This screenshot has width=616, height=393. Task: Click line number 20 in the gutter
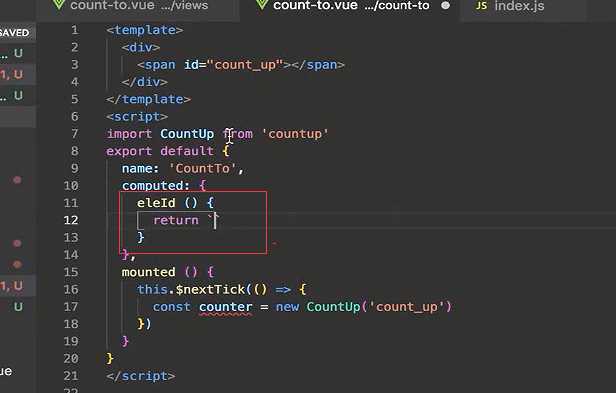71,358
